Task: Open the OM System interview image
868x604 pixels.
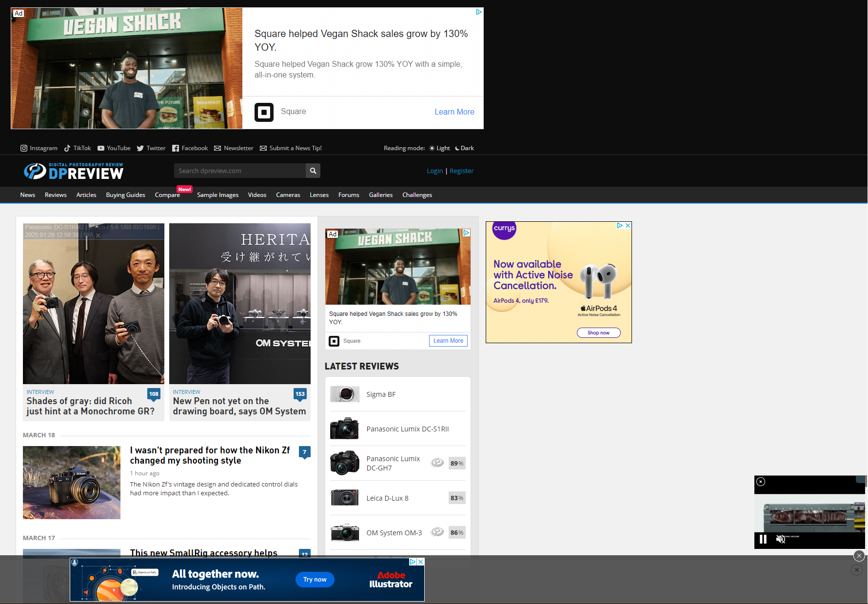Action: coord(240,304)
